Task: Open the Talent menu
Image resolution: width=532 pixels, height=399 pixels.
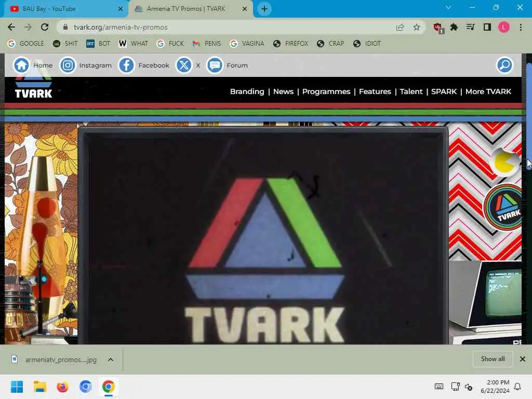Action: coord(411,91)
